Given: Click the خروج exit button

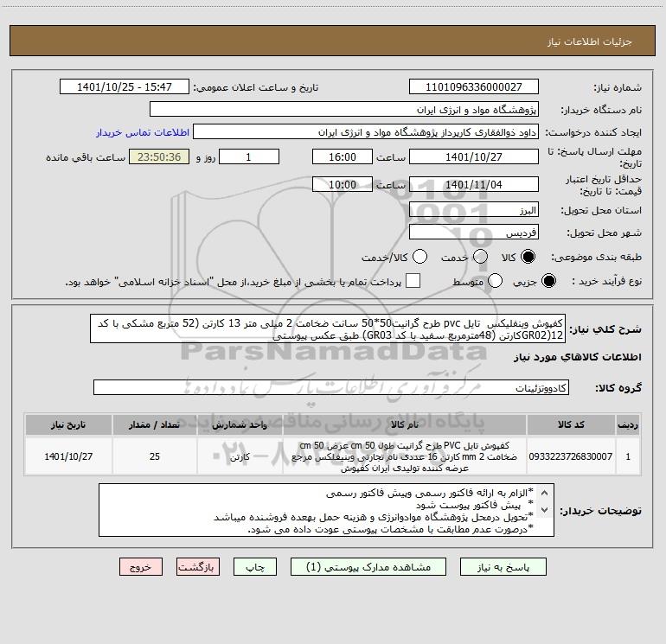Looking at the screenshot, I should click(x=141, y=567).
